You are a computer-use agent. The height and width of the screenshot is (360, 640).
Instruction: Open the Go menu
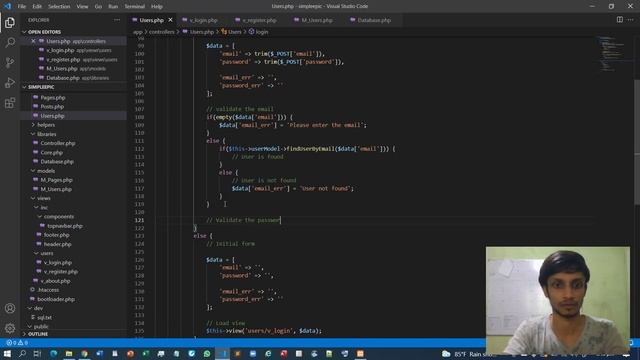(98, 7)
